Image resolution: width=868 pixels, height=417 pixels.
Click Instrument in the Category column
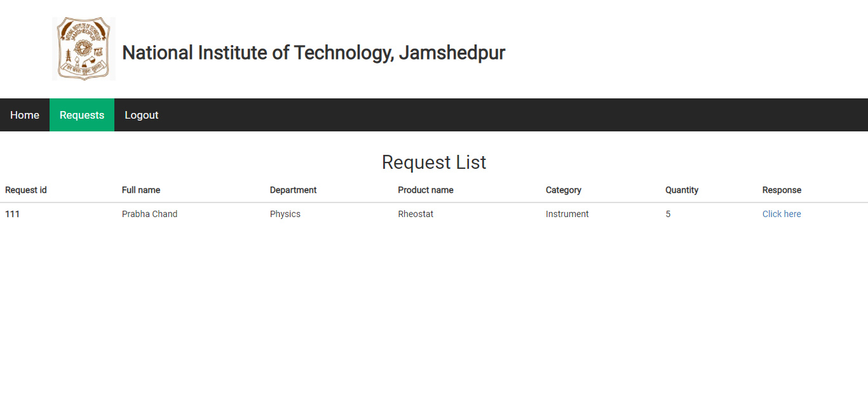[567, 214]
